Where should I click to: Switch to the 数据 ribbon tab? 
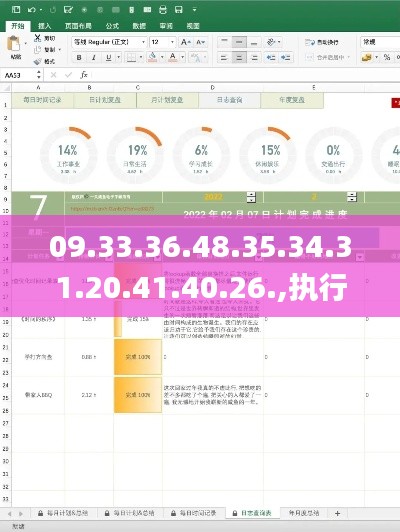[139, 26]
